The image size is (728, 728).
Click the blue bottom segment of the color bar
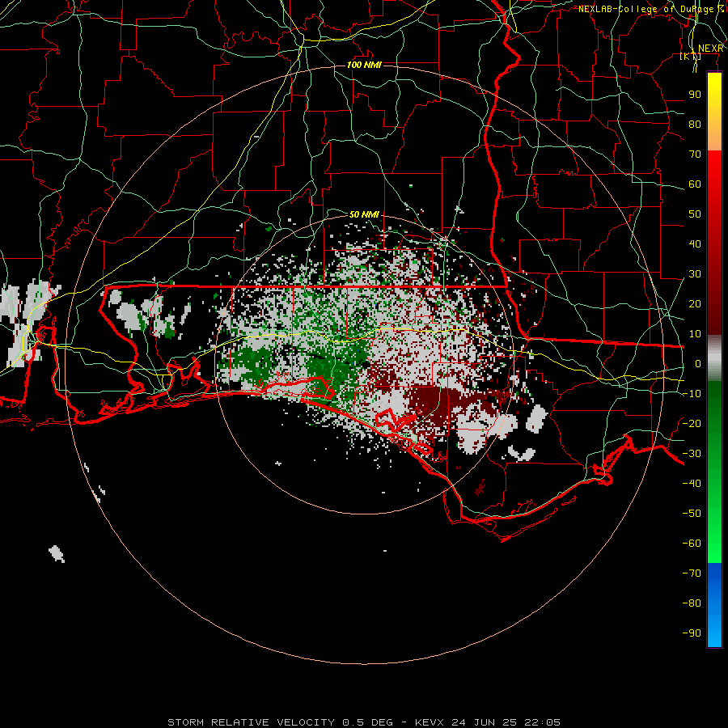(714, 605)
